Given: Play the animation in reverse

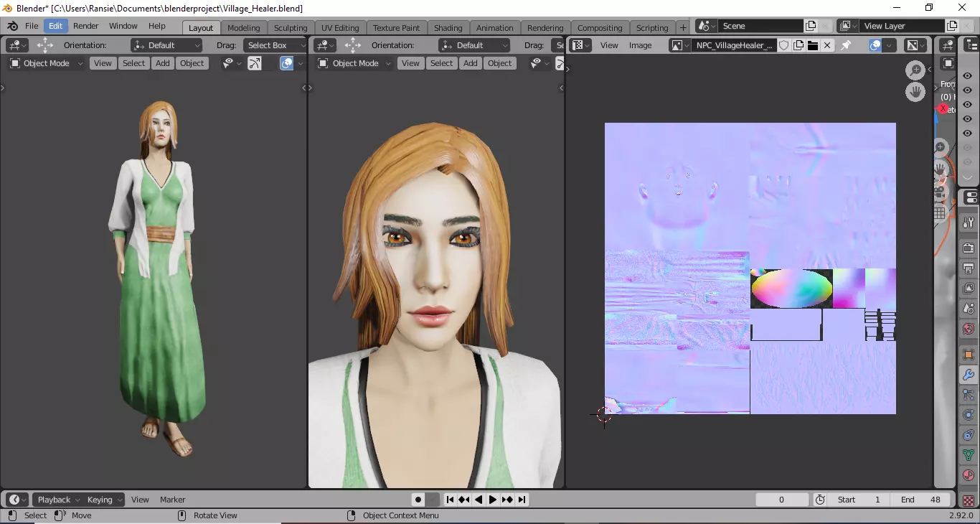Looking at the screenshot, I should pyautogui.click(x=479, y=500).
